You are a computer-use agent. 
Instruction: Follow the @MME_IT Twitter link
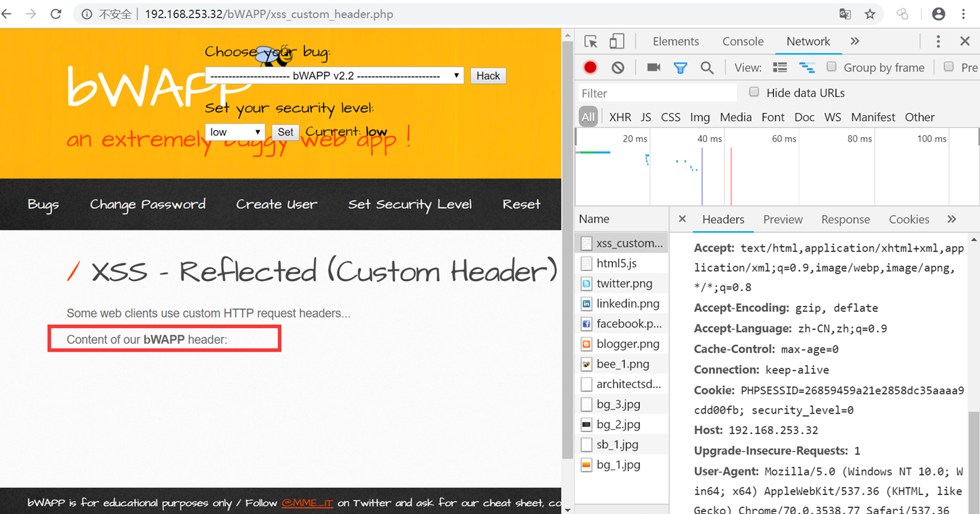(307, 503)
